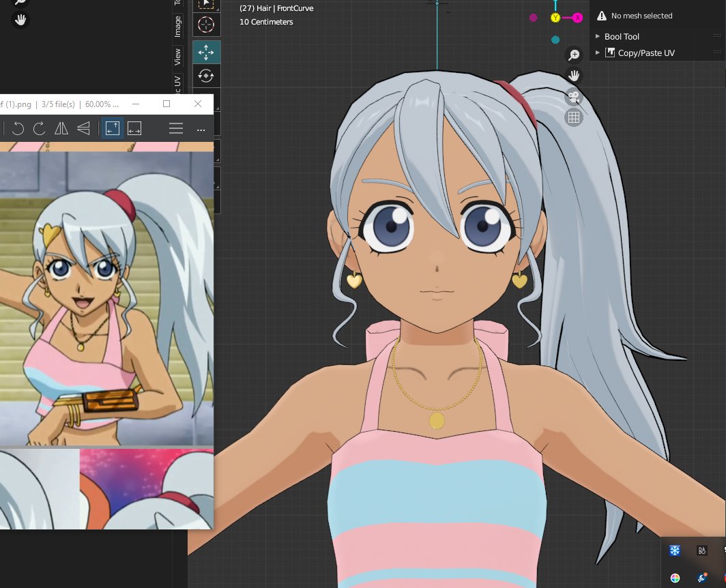The width and height of the screenshot is (726, 588).
Task: Click the Copy/Paste UV panel drag handle
Action: (716, 53)
